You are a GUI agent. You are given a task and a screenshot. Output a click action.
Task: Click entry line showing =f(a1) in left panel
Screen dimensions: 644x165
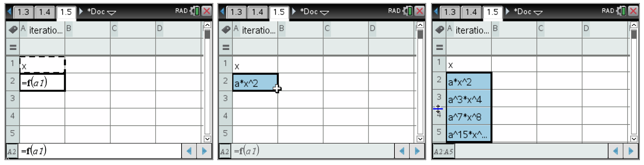point(99,151)
